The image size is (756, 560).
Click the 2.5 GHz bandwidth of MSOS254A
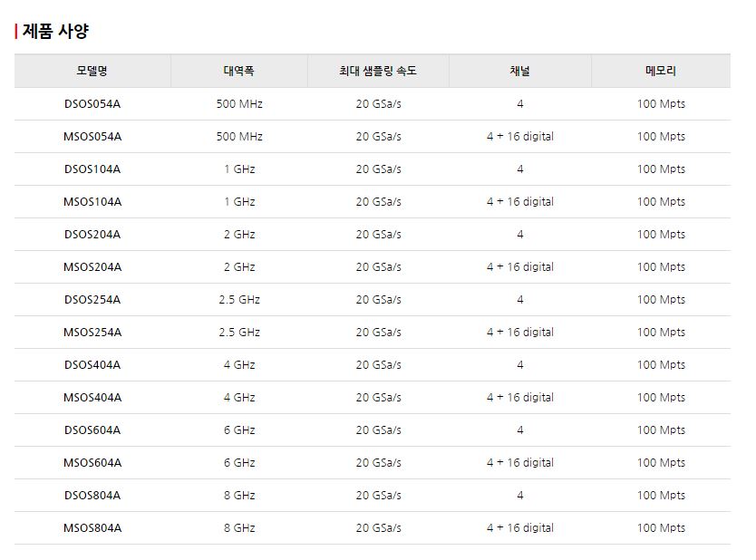[x=239, y=333]
